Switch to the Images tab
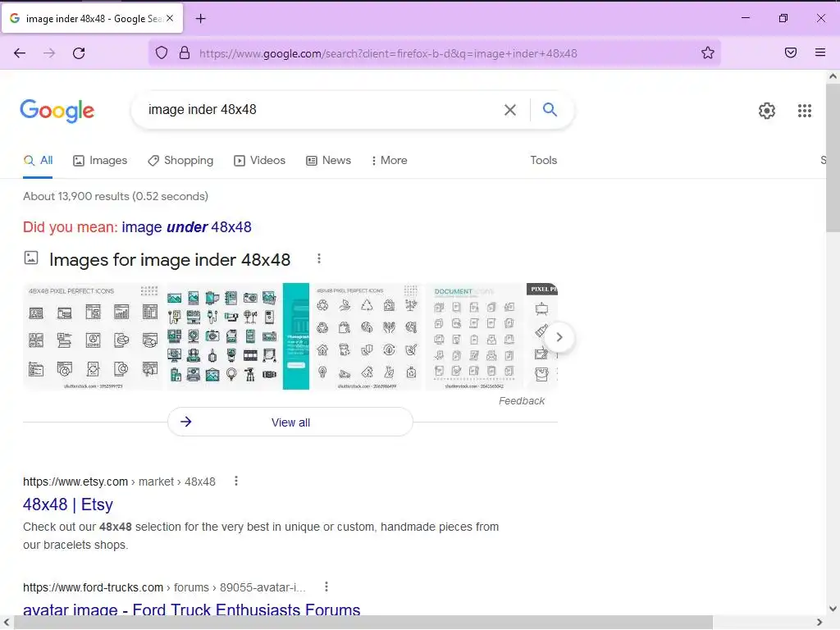 point(100,160)
